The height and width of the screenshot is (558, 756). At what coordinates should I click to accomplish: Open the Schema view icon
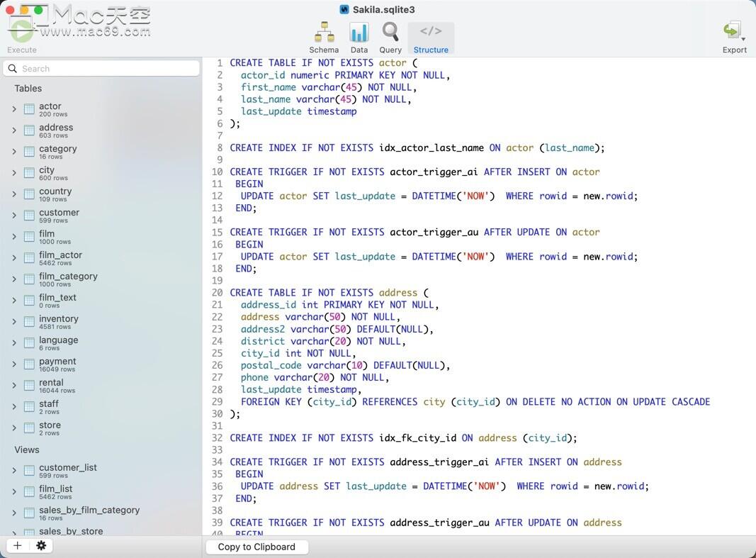324,32
